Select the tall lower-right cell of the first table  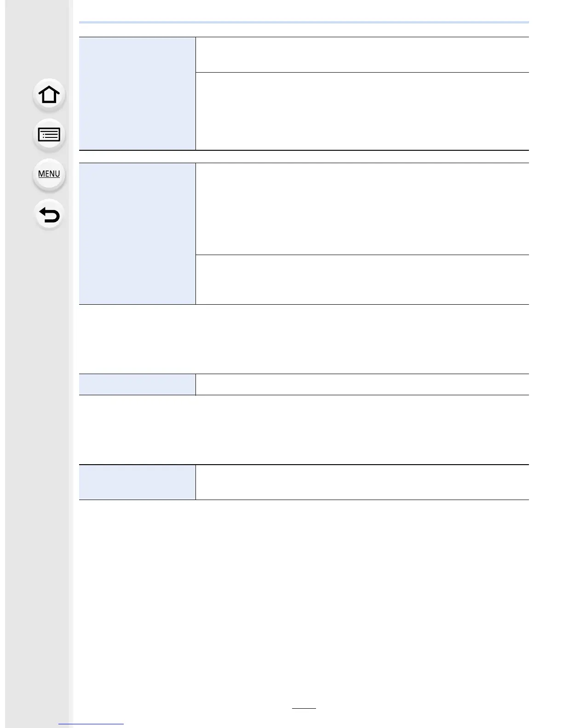(362, 111)
